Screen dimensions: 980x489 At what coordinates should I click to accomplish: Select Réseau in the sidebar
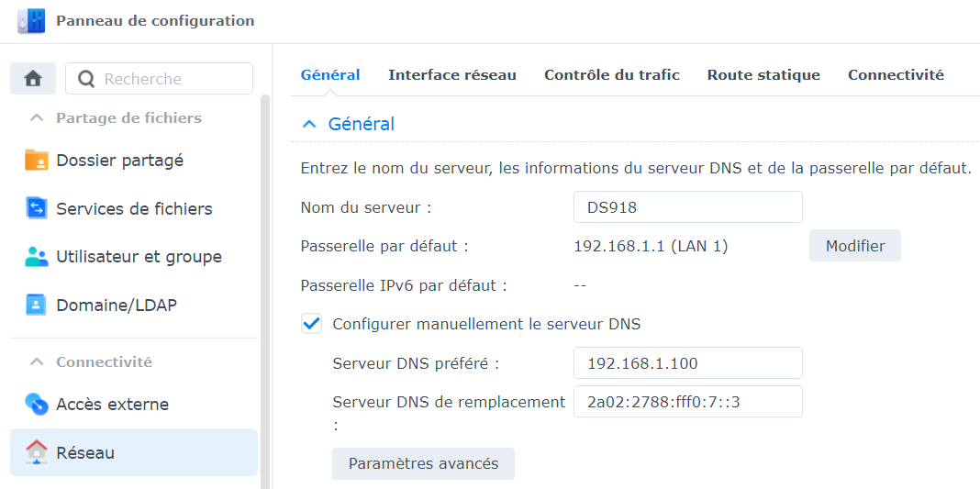click(x=134, y=452)
